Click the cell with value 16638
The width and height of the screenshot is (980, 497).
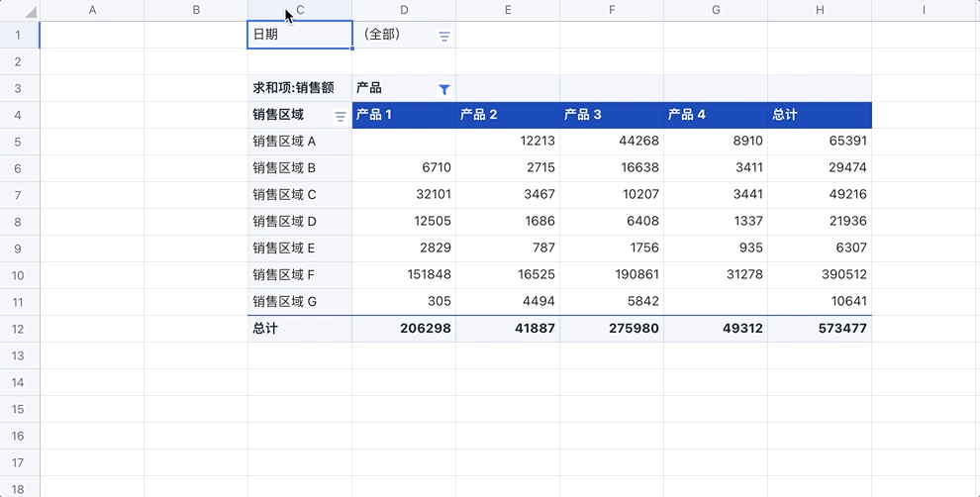[x=611, y=168]
